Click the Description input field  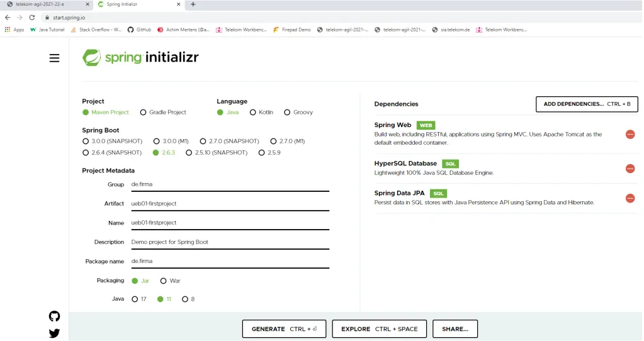230,242
